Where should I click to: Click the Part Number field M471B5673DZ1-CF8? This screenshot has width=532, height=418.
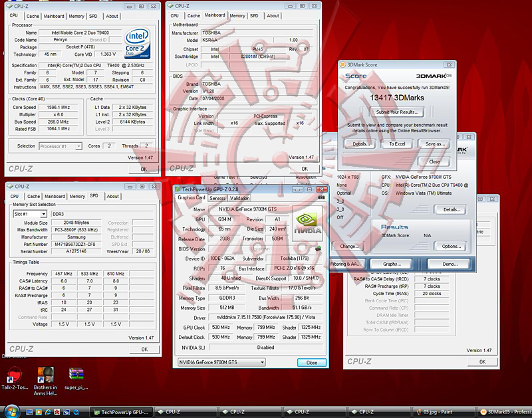[75, 244]
